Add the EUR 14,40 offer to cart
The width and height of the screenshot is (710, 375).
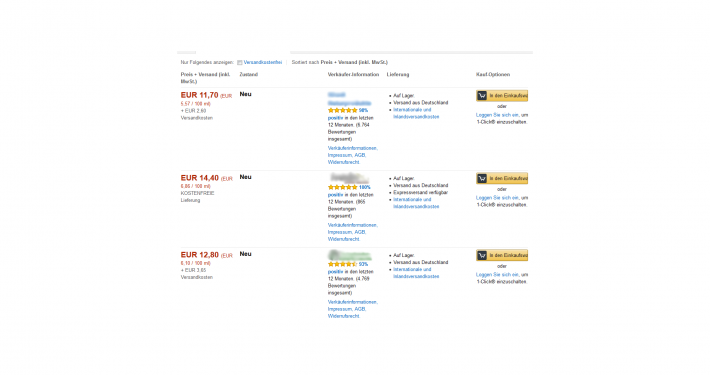tap(502, 178)
